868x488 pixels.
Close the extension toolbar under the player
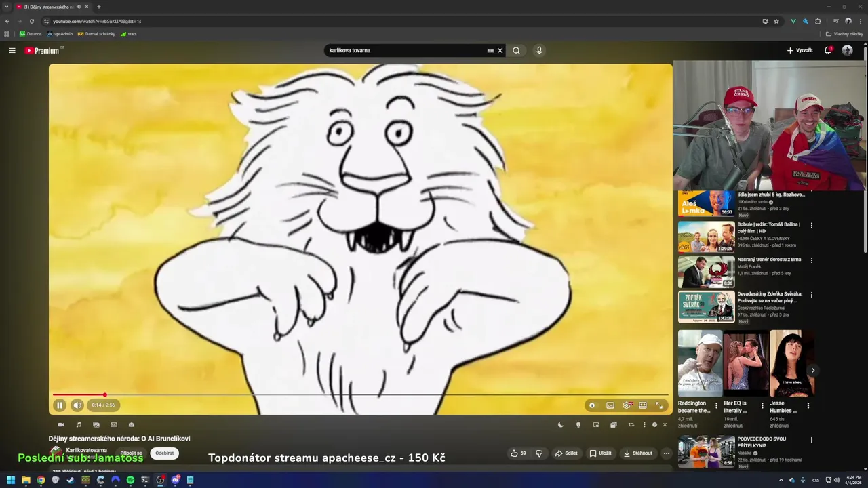665,425
